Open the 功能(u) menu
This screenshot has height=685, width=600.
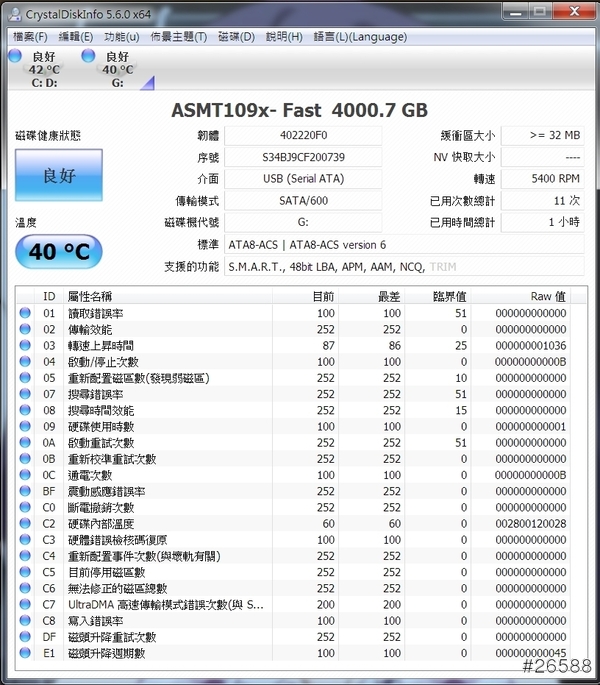point(121,37)
